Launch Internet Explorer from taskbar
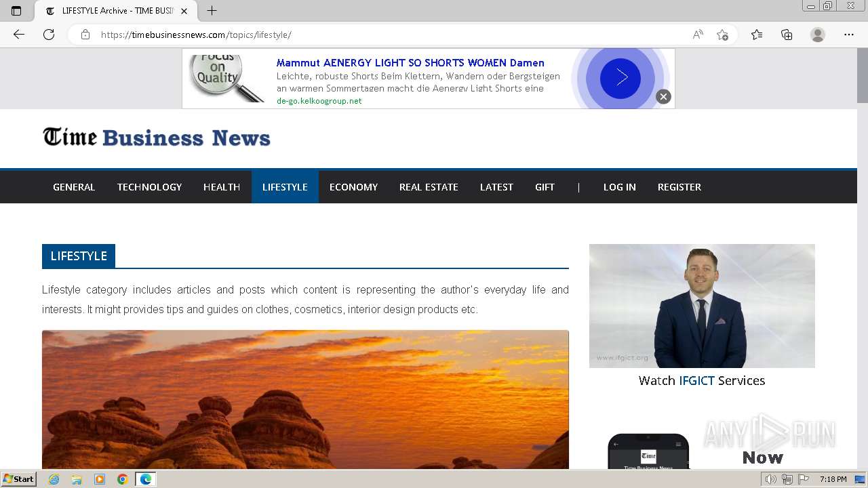The width and height of the screenshot is (868, 488). pyautogui.click(x=54, y=479)
